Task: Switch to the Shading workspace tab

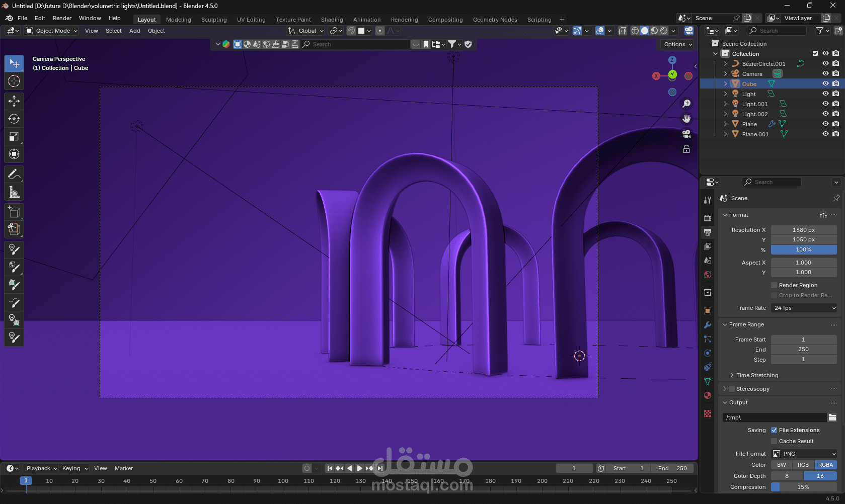Action: (332, 20)
